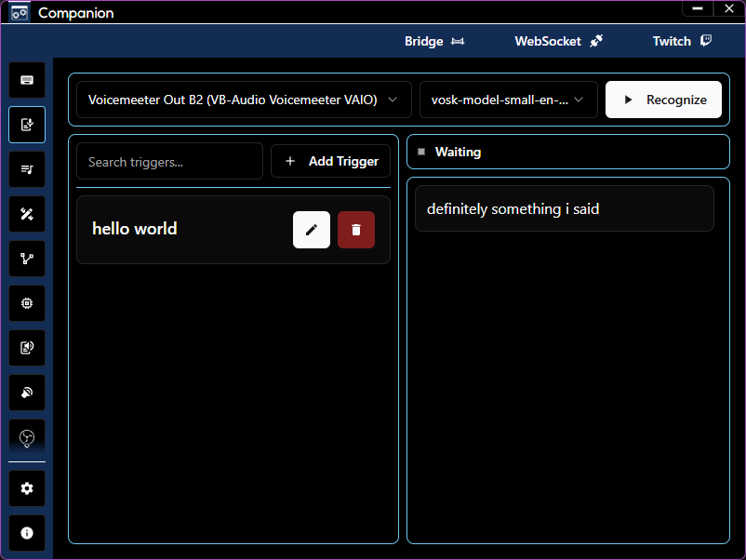Select the speech-to-text microphone sidebar icon
Viewport: 746px width, 560px height.
pyautogui.click(x=27, y=125)
